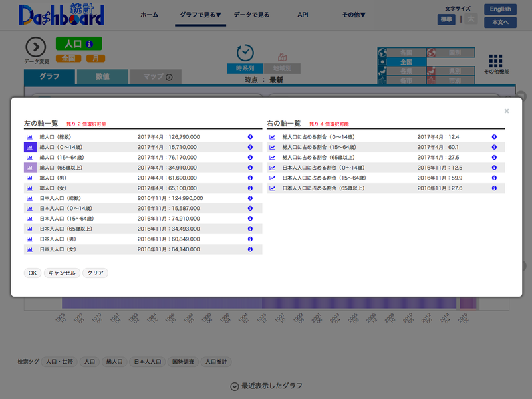Open データで見る navigation item
This screenshot has height=399, width=532.
coord(251,15)
